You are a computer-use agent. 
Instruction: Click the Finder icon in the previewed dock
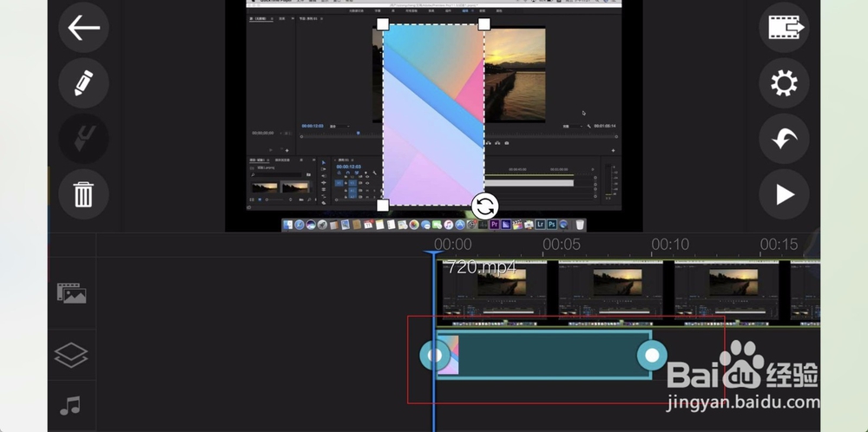tap(288, 225)
